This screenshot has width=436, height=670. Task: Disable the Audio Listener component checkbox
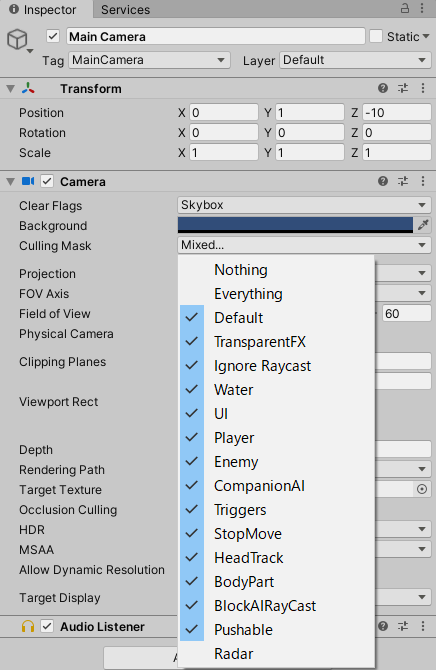coord(47,626)
